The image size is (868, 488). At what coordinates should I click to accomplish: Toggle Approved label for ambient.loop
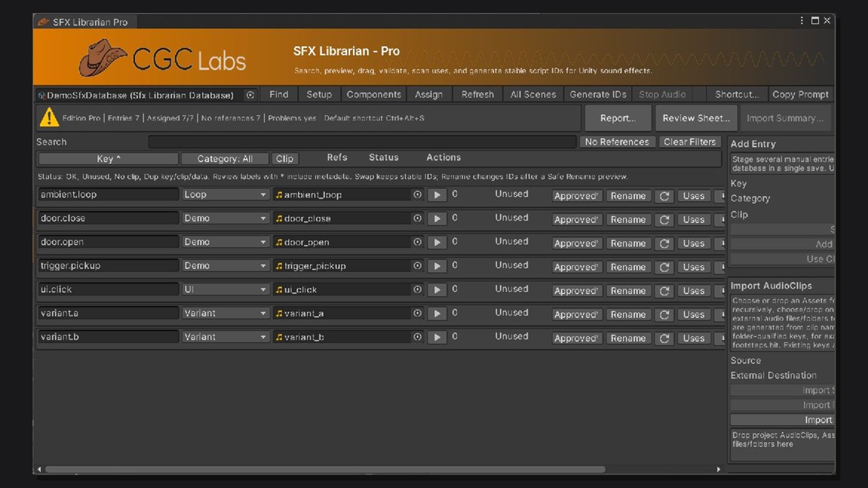[576, 196]
